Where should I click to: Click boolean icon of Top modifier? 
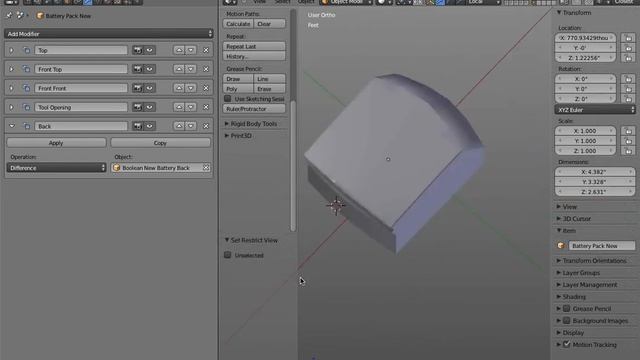coord(27,50)
